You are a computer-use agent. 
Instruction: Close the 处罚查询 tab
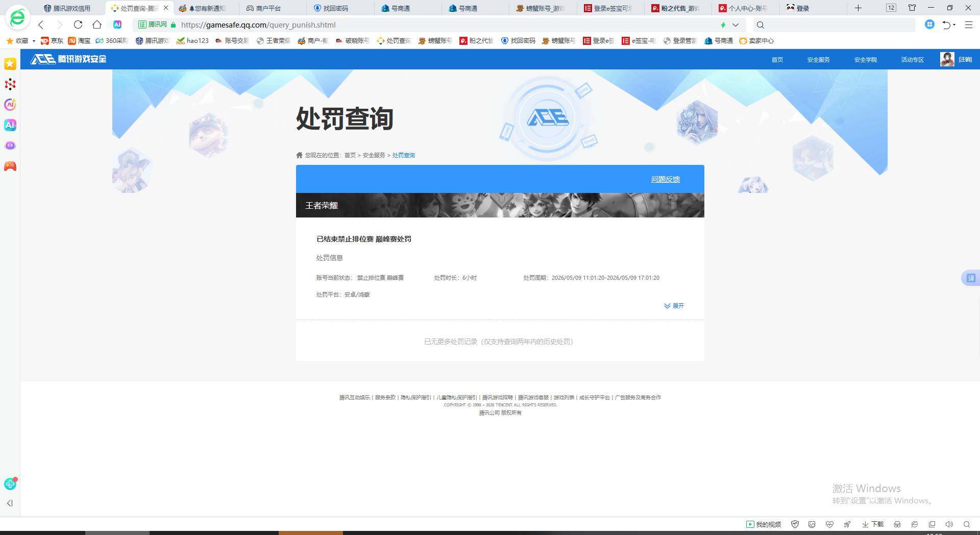click(166, 8)
